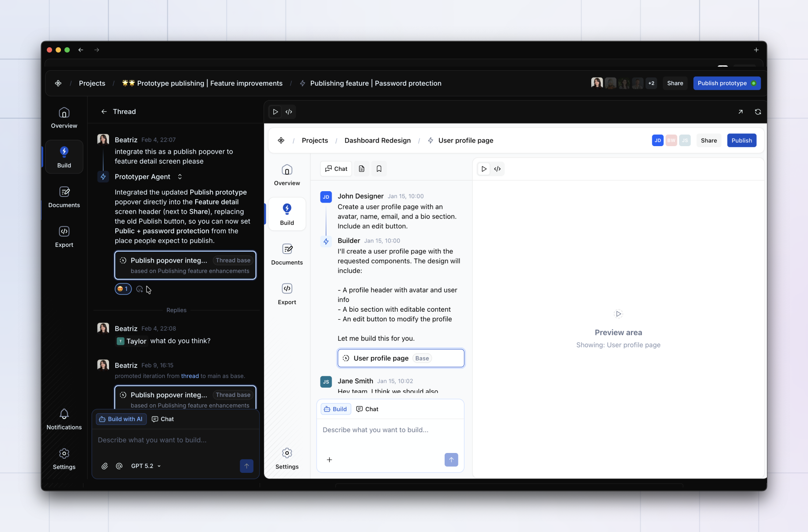Go back using the browser back arrow

point(81,50)
